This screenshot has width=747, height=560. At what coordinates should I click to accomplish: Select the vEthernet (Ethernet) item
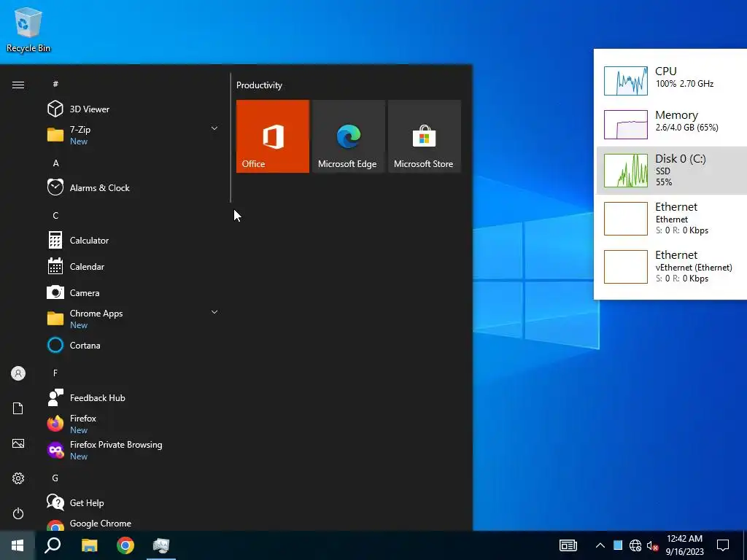672,267
